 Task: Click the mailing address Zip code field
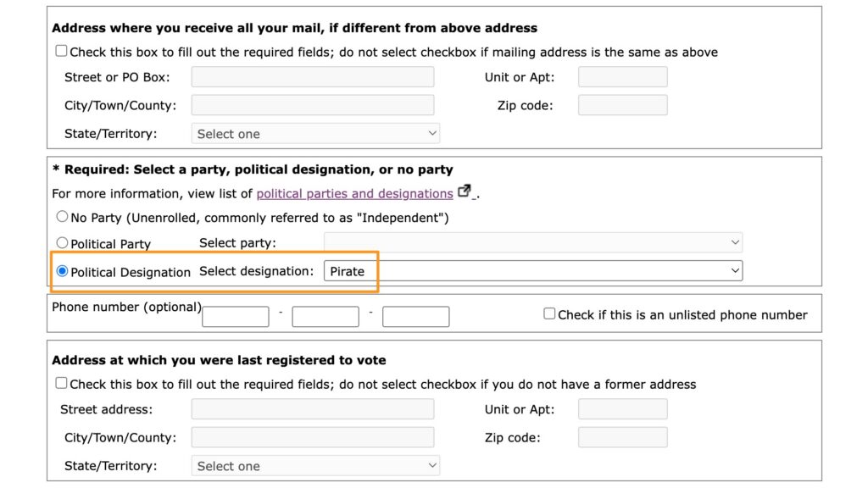point(623,105)
